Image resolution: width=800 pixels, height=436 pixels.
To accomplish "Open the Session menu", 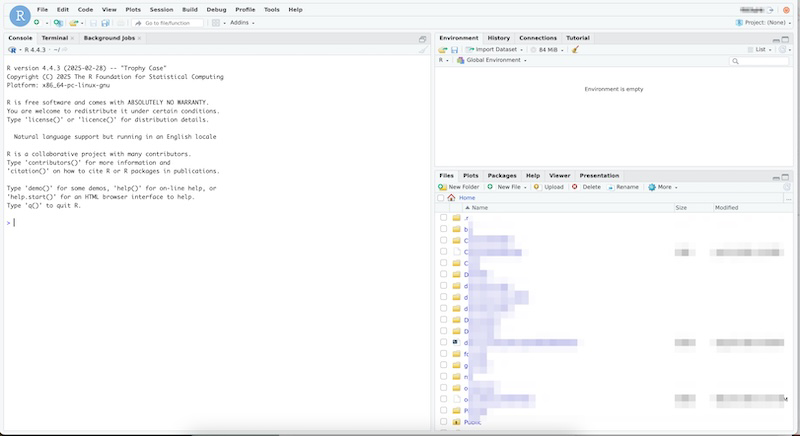I will pyautogui.click(x=161, y=10).
